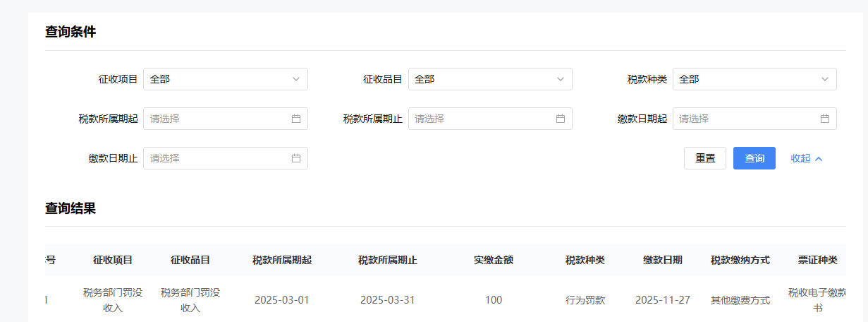
Task: Click the blue 查询 button
Action: [x=754, y=158]
